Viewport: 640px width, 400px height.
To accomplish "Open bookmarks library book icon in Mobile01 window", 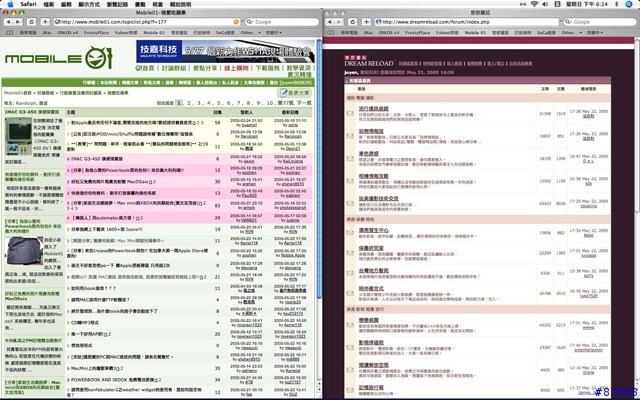I will coord(10,33).
